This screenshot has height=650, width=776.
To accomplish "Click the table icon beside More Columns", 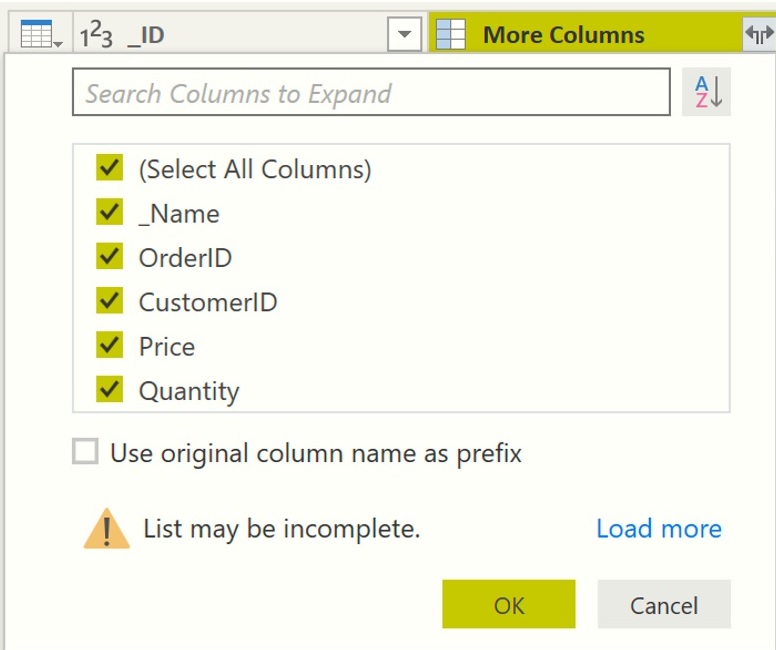I will (x=452, y=35).
